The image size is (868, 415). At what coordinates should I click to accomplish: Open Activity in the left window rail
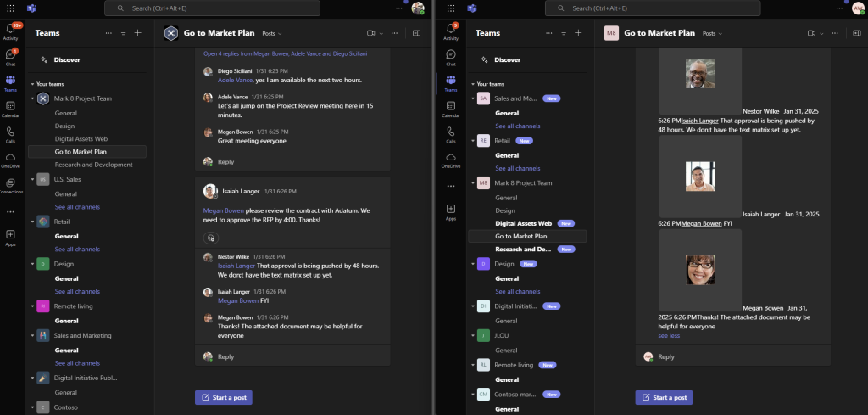click(x=10, y=31)
